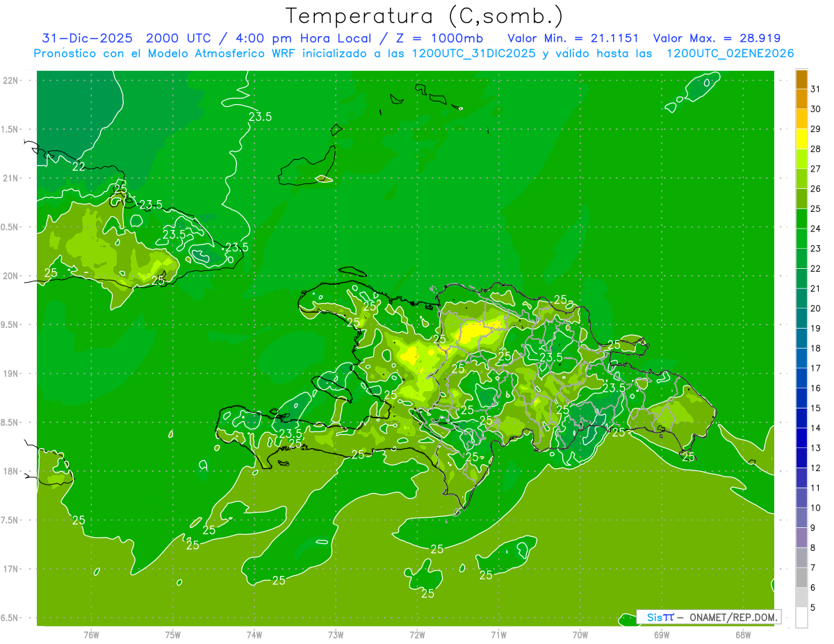Click the '18N' latitude axis label
This screenshot has height=644, width=834.
[x=11, y=472]
